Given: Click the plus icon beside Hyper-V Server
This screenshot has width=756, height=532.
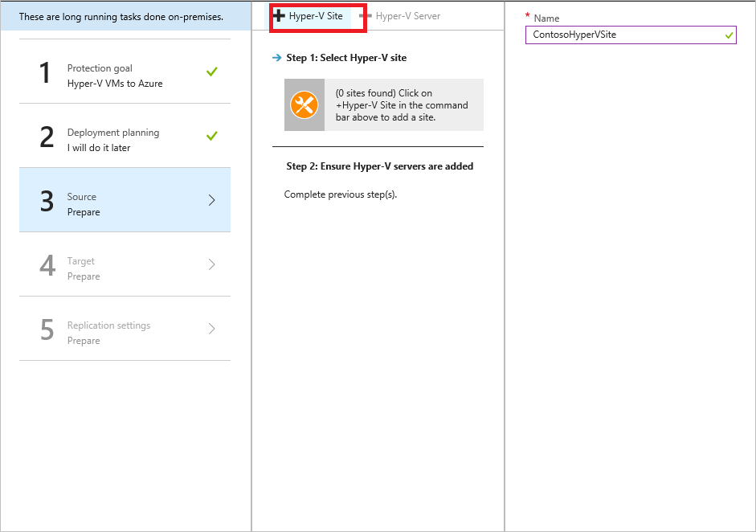Looking at the screenshot, I should tap(366, 16).
